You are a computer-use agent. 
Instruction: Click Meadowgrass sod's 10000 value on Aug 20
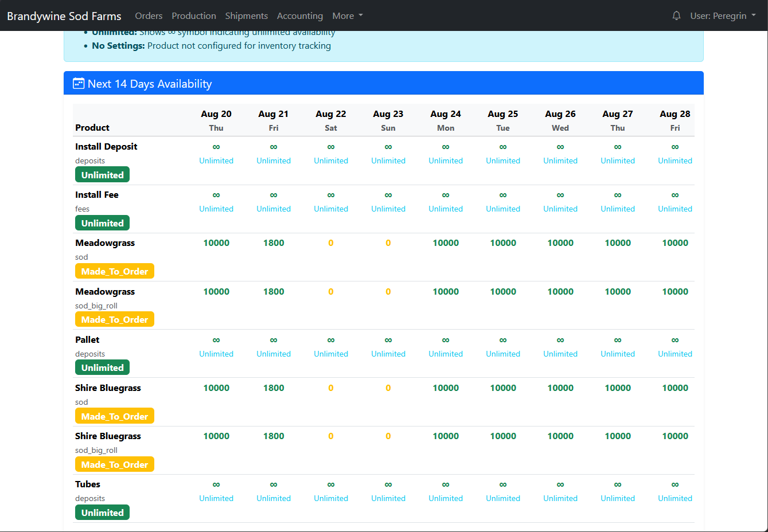(216, 243)
